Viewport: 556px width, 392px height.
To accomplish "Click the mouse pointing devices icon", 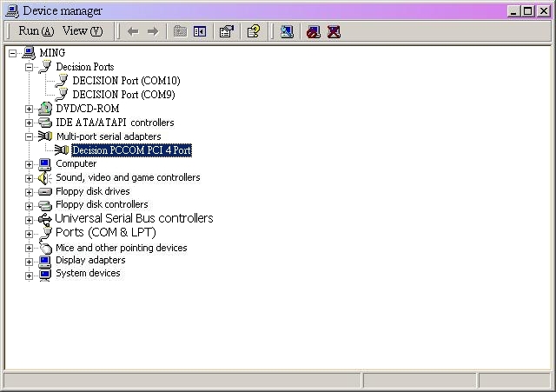I will point(45,248).
